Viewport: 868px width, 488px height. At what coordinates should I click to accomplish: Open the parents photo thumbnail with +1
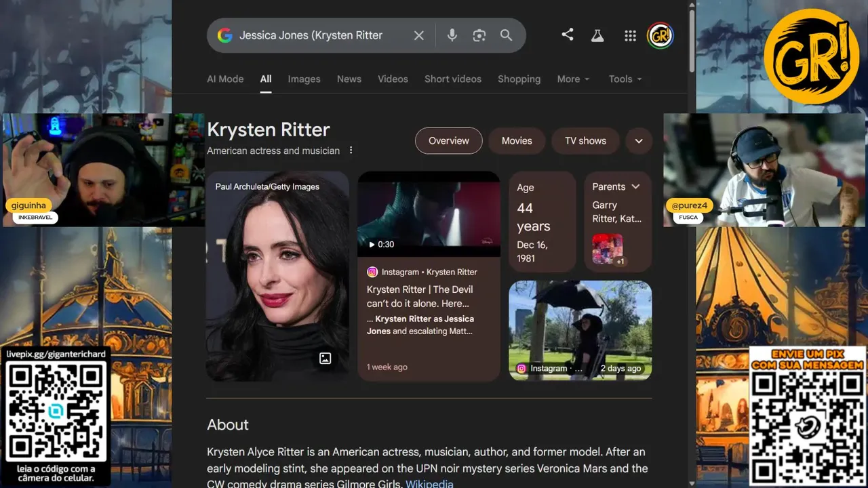608,249
